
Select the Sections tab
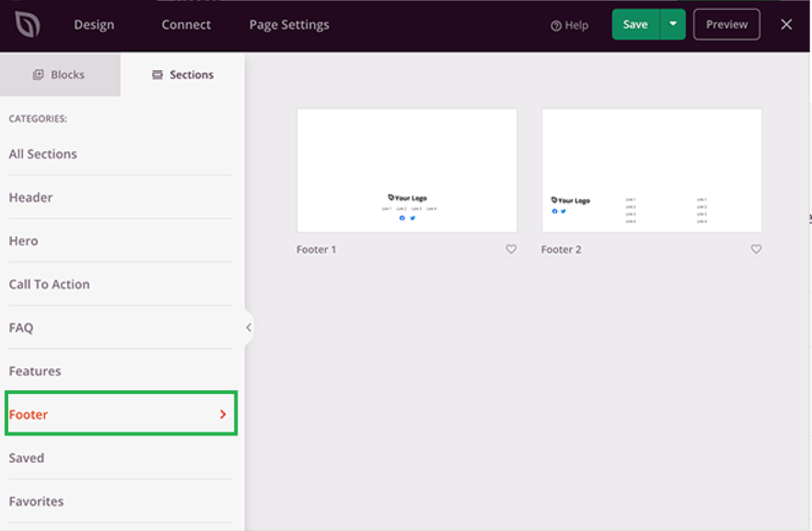(x=182, y=75)
